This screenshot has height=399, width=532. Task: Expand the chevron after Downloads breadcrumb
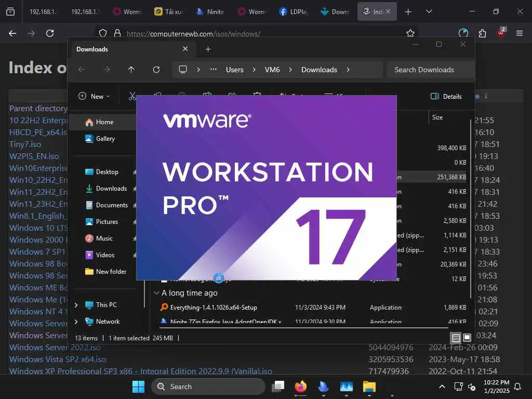coord(348,70)
